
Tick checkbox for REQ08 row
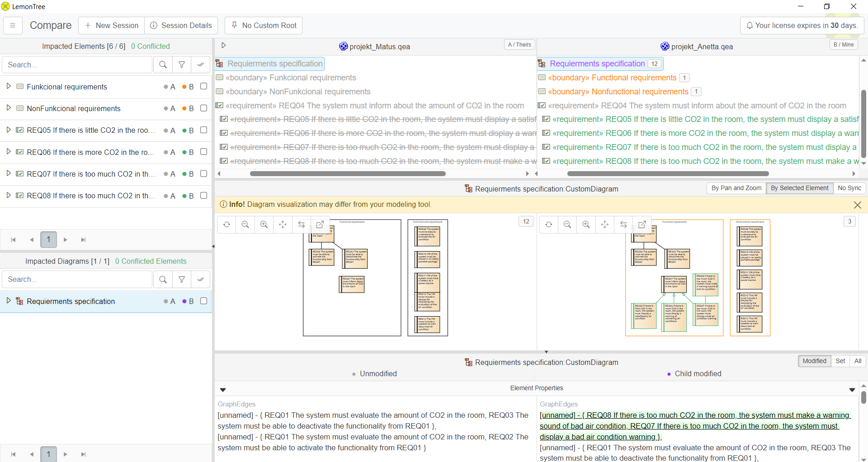pos(203,196)
